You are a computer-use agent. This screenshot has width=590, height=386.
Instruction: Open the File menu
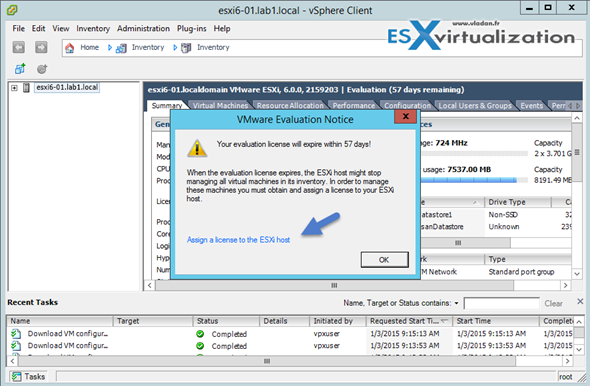tap(18, 29)
